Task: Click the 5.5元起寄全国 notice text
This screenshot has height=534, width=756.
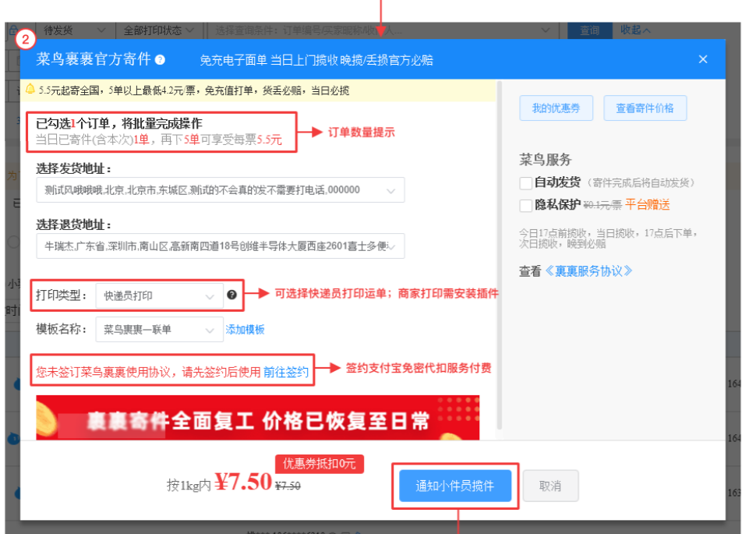Action: tap(194, 90)
